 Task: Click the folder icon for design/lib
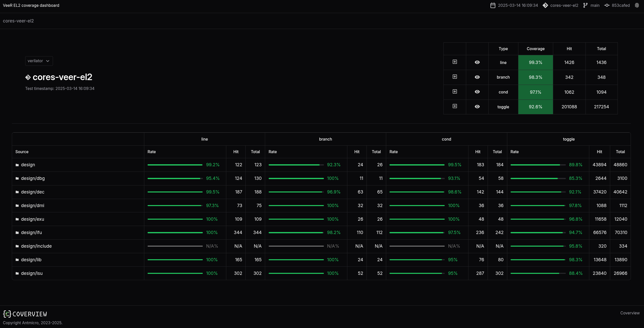point(17,260)
